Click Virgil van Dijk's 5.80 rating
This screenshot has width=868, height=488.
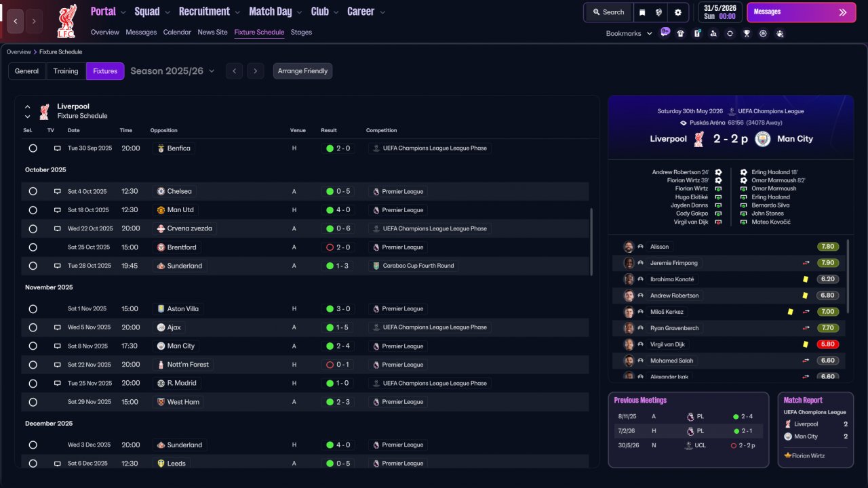point(828,344)
